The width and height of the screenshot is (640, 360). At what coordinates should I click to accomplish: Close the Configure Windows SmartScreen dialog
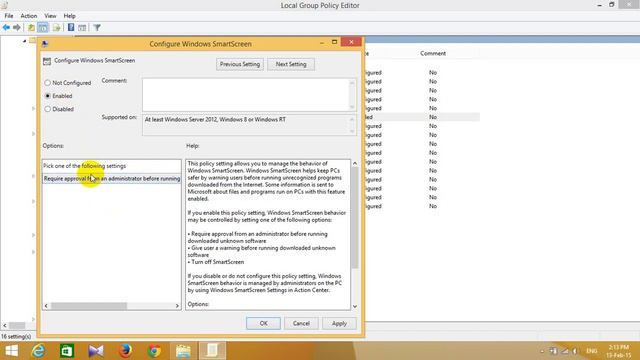coord(351,42)
